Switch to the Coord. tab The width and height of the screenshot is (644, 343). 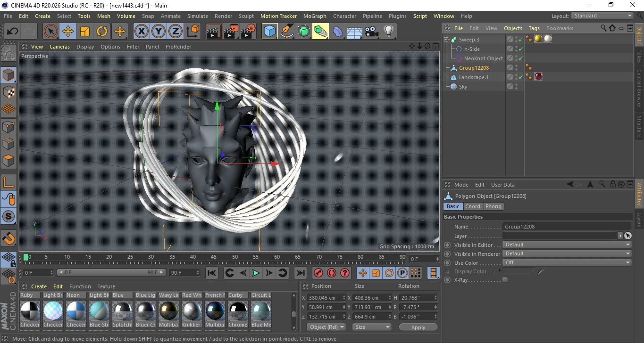(x=473, y=206)
